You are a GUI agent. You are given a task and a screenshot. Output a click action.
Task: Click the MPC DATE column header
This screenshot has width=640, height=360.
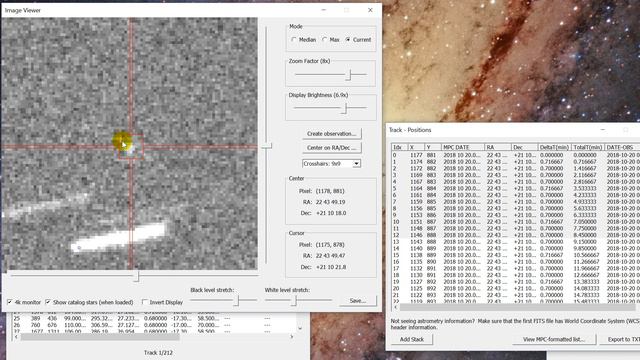pos(462,147)
